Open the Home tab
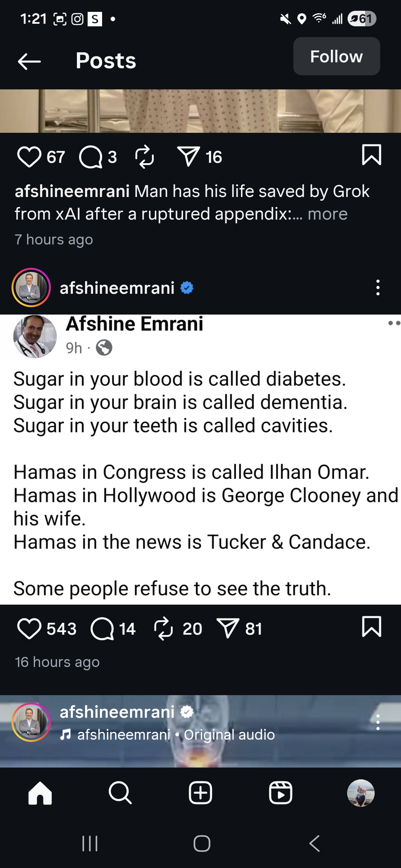401x868 pixels. 40,793
